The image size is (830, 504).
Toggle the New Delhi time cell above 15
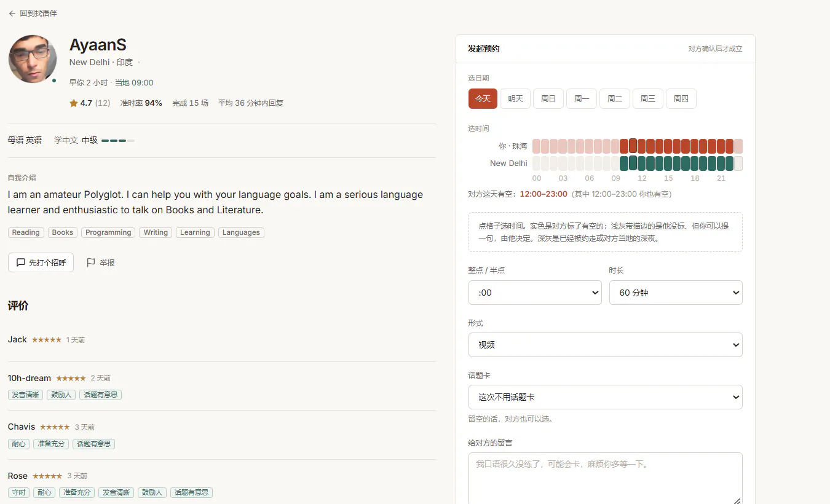point(668,163)
